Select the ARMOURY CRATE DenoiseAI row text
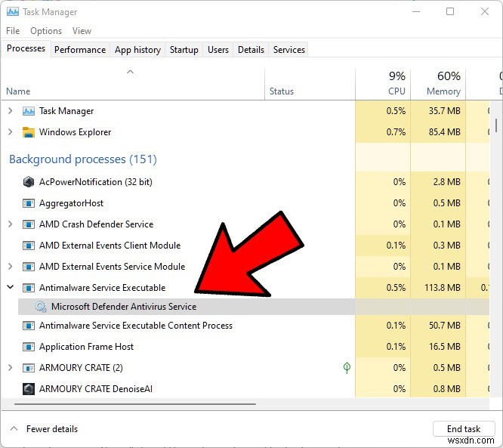 (96, 389)
